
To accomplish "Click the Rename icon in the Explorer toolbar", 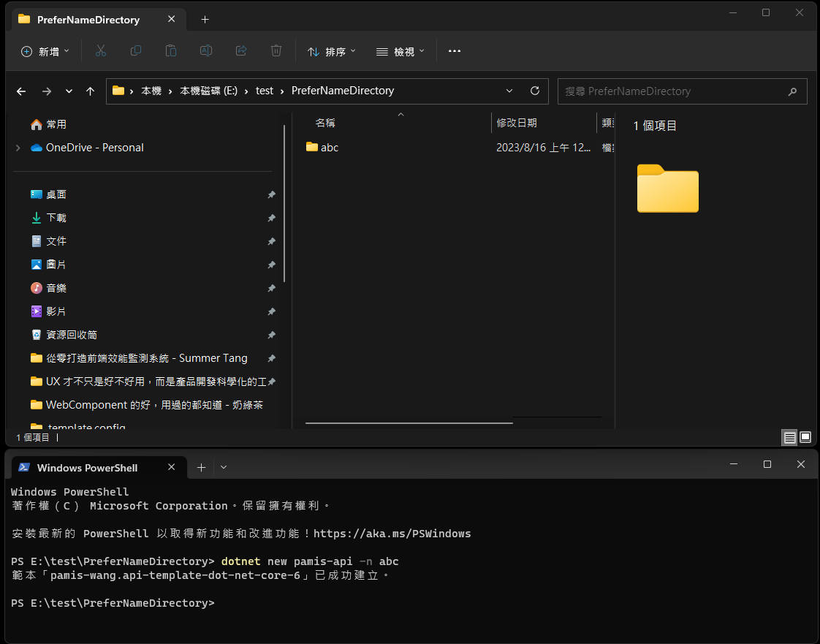I will tap(206, 50).
